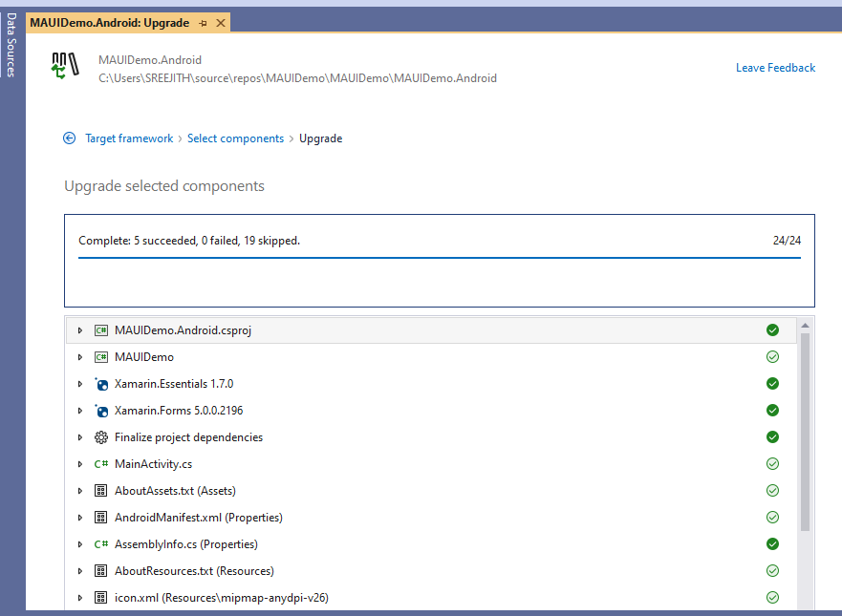The image size is (842, 616).
Task: Click skipped checkmark for AndroidManifest.xml
Action: click(x=773, y=518)
